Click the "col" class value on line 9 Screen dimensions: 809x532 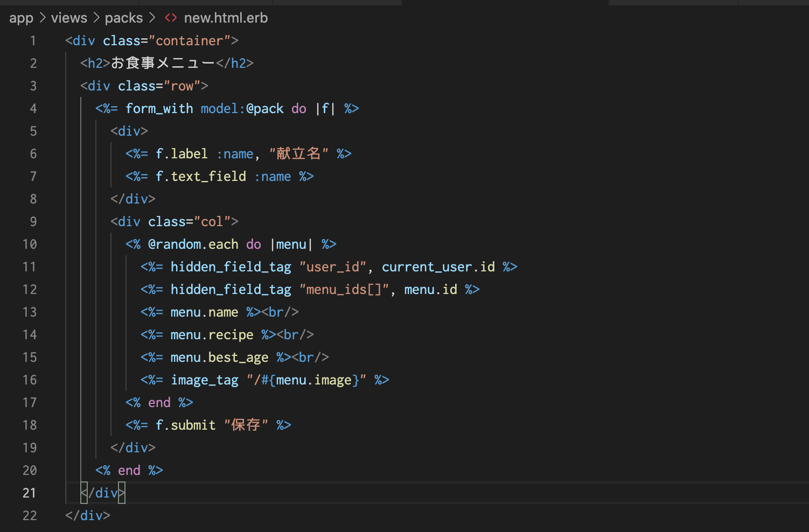[x=212, y=222]
